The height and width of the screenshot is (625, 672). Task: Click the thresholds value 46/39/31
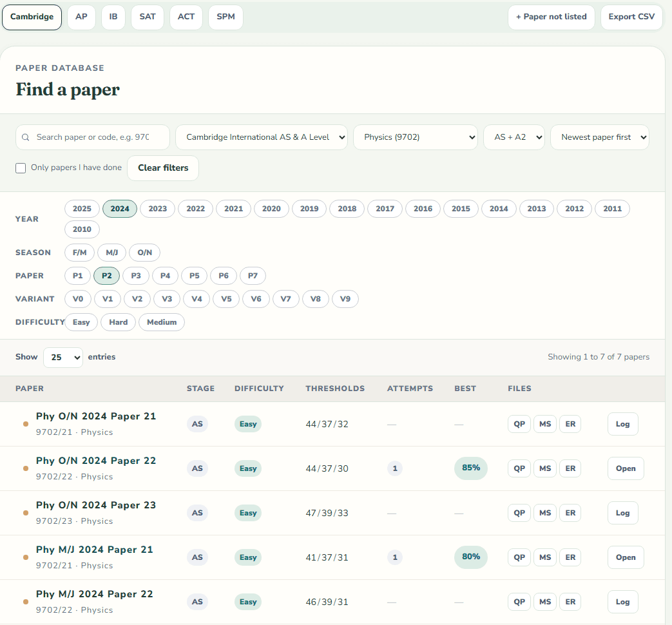[327, 602]
